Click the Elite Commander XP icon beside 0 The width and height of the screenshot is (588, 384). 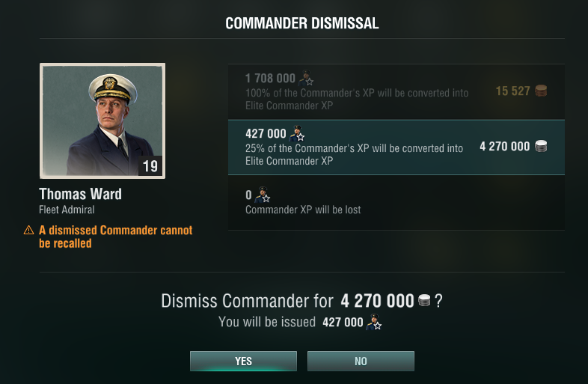tap(262, 196)
